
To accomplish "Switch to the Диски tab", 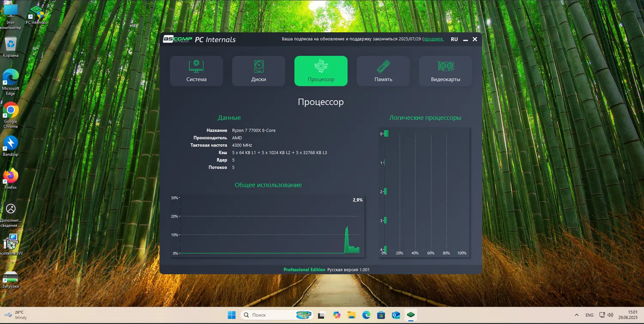I will pyautogui.click(x=258, y=71).
